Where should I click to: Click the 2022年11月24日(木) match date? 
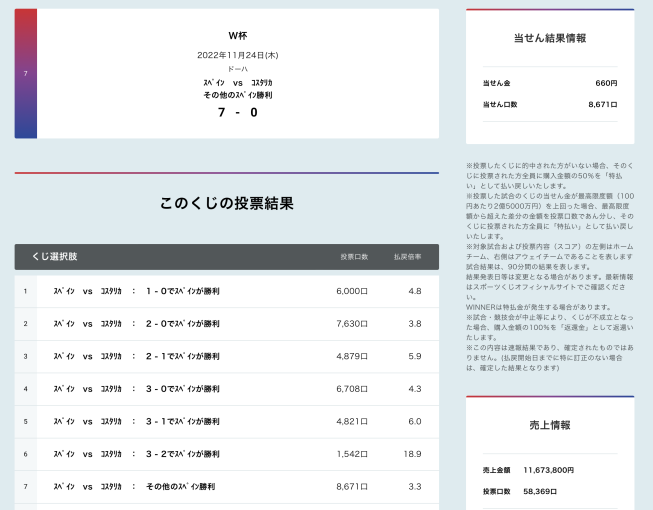[237, 55]
